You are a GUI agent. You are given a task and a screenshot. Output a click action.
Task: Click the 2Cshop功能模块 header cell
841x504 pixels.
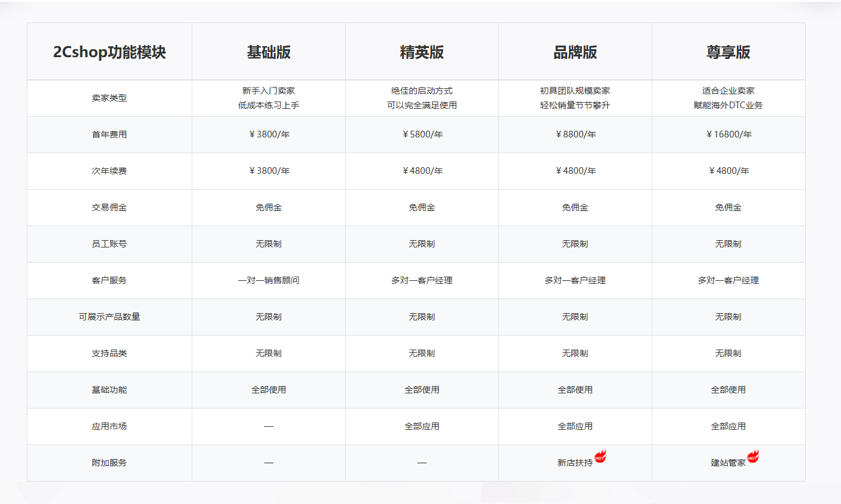tap(110, 51)
